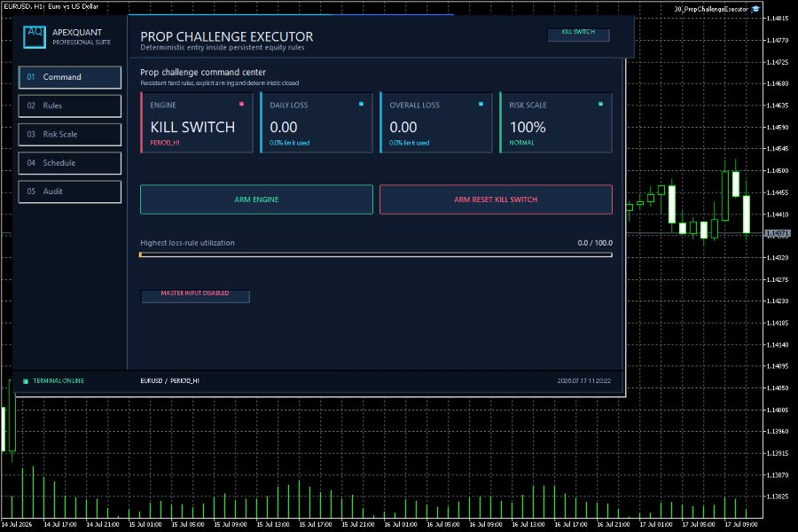Image resolution: width=798 pixels, height=532 pixels.
Task: Click the ApexQuant AQ logo icon
Action: point(35,37)
